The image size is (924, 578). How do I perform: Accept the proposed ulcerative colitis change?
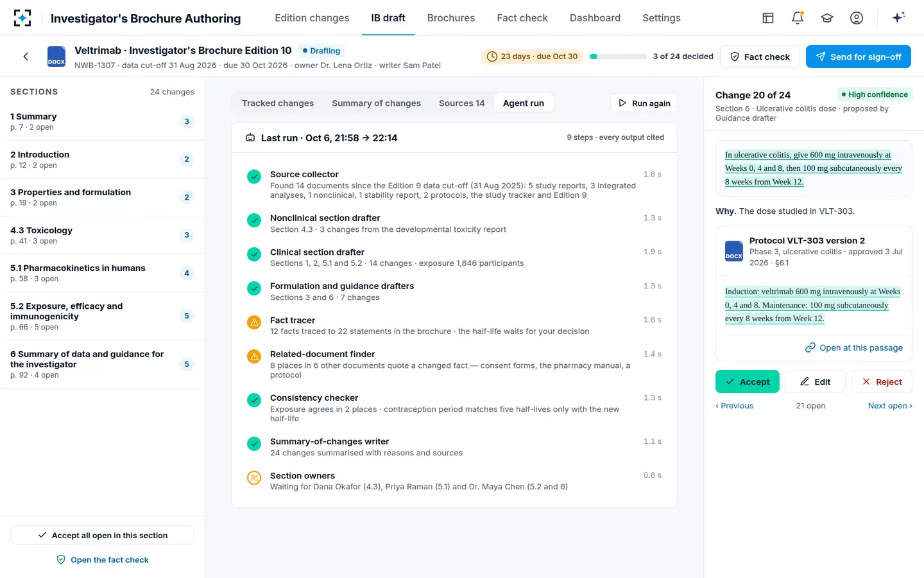point(748,381)
